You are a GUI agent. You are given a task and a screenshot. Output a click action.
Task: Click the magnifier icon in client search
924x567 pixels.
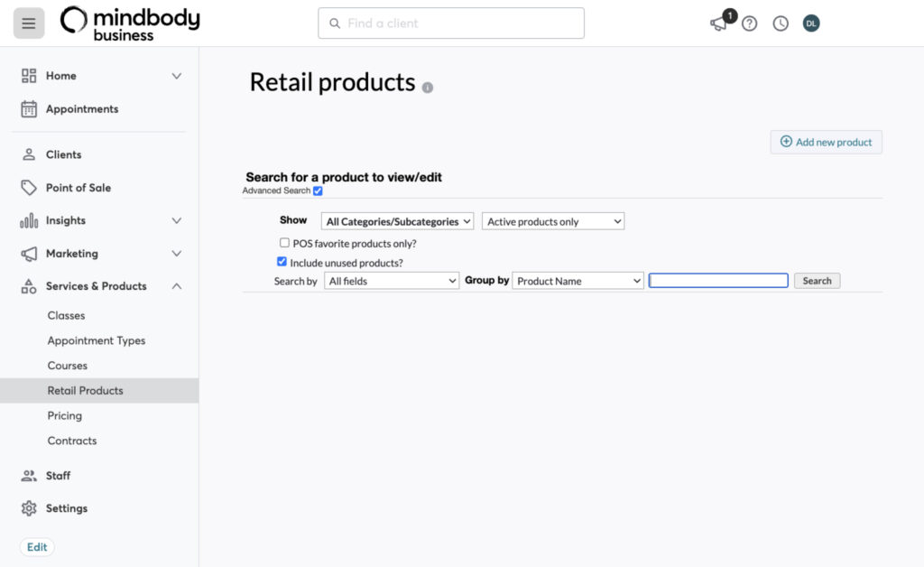[335, 23]
